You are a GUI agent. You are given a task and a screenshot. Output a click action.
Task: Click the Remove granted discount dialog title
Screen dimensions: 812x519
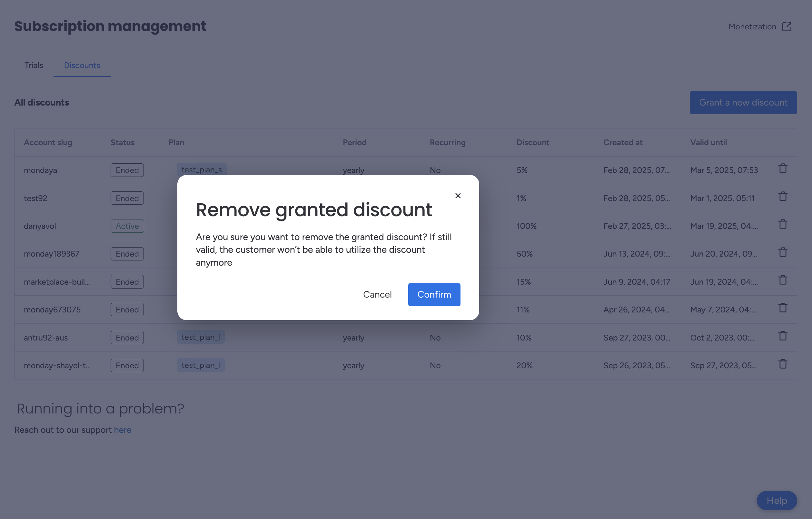[314, 210]
